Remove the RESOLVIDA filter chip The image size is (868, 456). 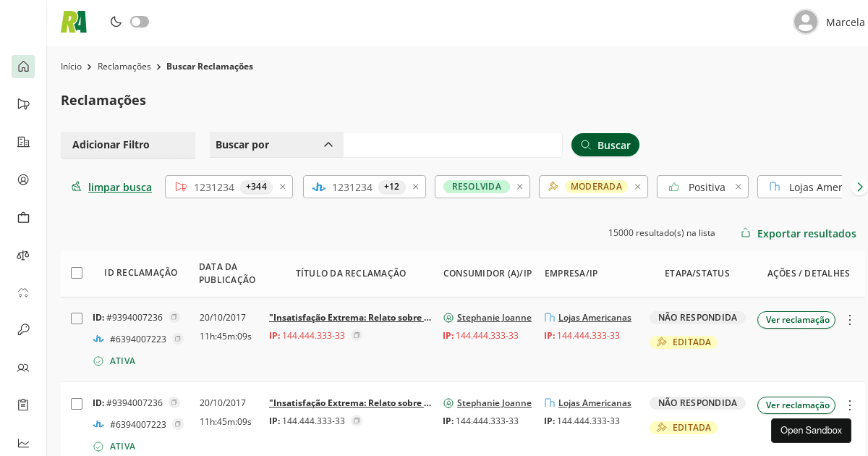[520, 187]
